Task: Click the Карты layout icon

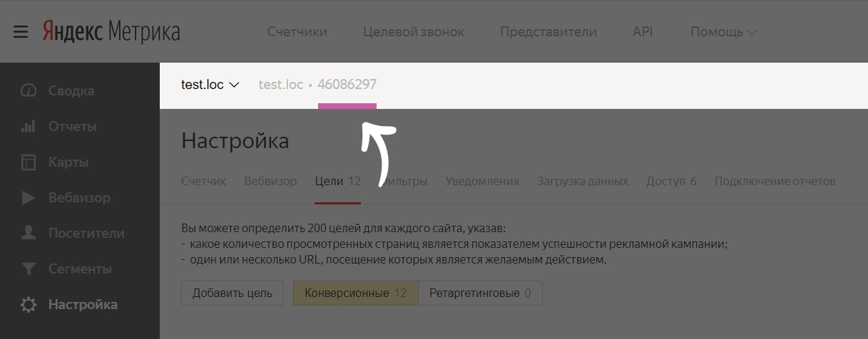Action: (x=29, y=162)
